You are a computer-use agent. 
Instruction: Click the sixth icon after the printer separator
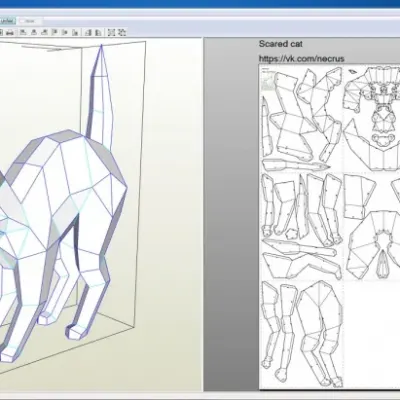pos(75,32)
